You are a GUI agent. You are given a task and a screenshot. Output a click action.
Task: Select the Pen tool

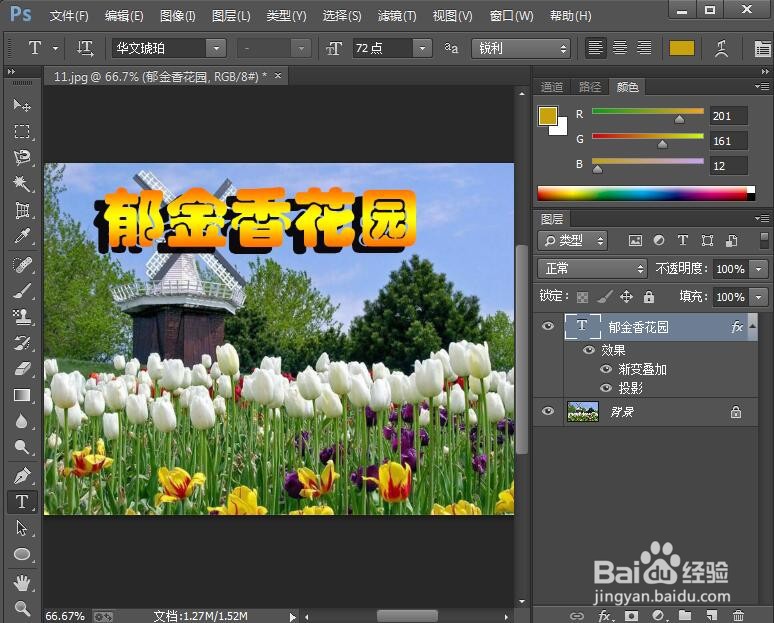click(22, 475)
